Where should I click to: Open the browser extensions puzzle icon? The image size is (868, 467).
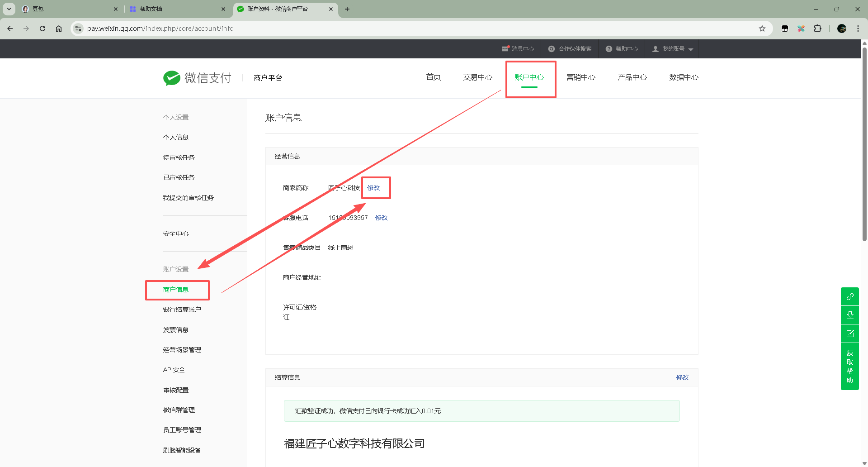coord(817,29)
